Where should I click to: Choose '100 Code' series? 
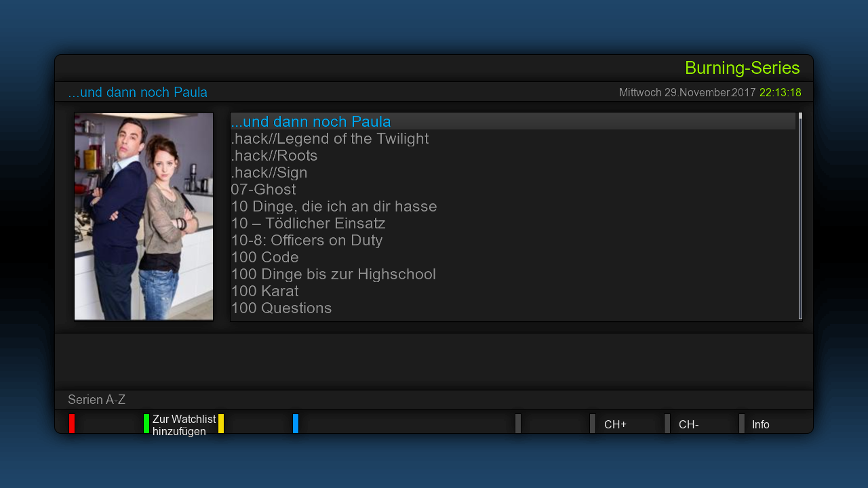tap(264, 258)
